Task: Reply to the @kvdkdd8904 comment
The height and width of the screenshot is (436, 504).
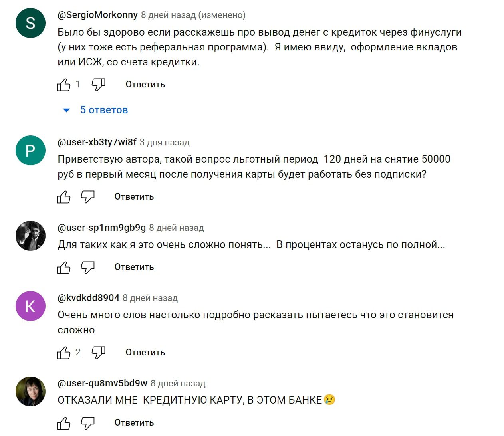Action: click(145, 353)
